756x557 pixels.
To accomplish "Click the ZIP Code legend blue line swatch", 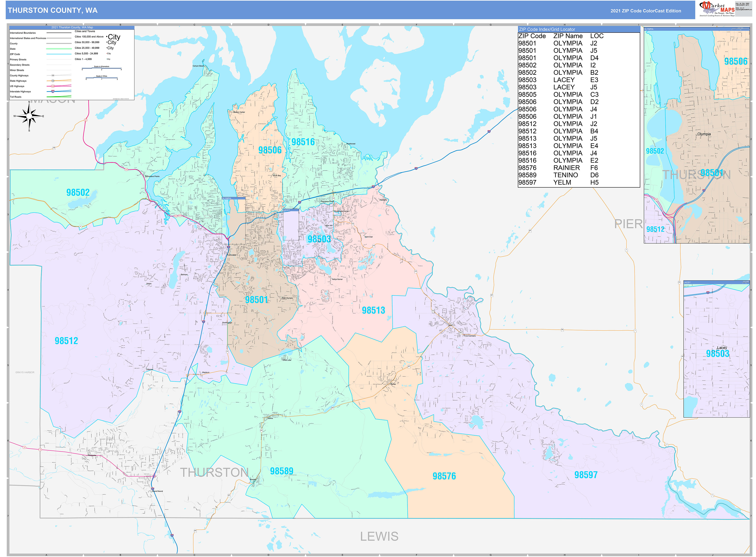I will point(59,54).
